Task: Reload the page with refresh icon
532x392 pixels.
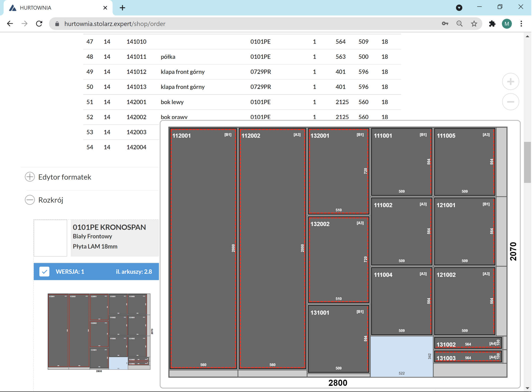Action: [x=39, y=24]
